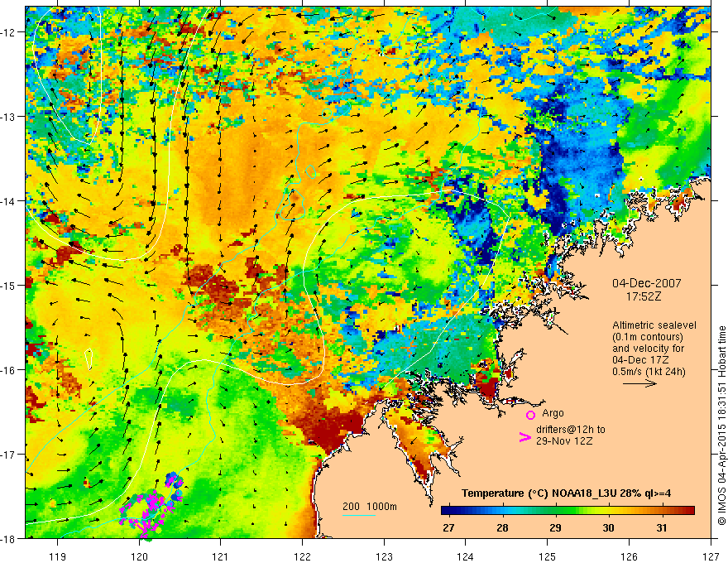This screenshot has width=728, height=563.
Task: Click the longitude axis label 125
Action: click(x=548, y=556)
